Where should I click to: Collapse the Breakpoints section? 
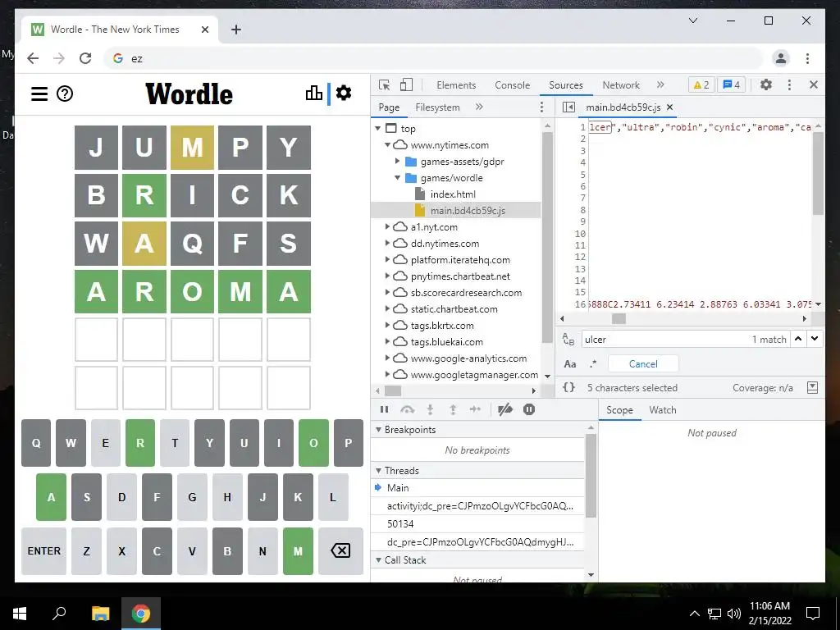coord(378,430)
